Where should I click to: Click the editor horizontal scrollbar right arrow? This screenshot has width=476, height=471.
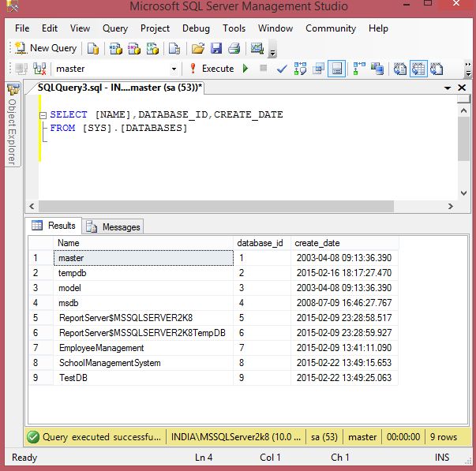pyautogui.click(x=451, y=207)
